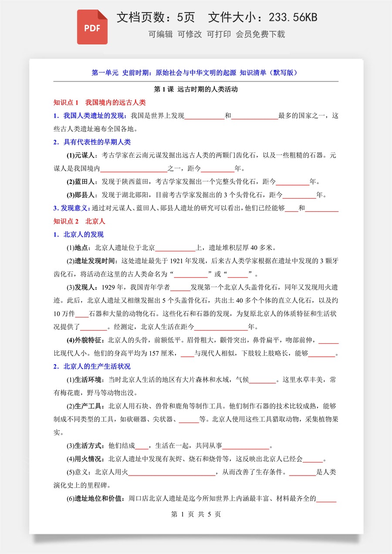Click the subheading '具有代表性的早期人类'
Screen dimensions: 392x554
97,142
